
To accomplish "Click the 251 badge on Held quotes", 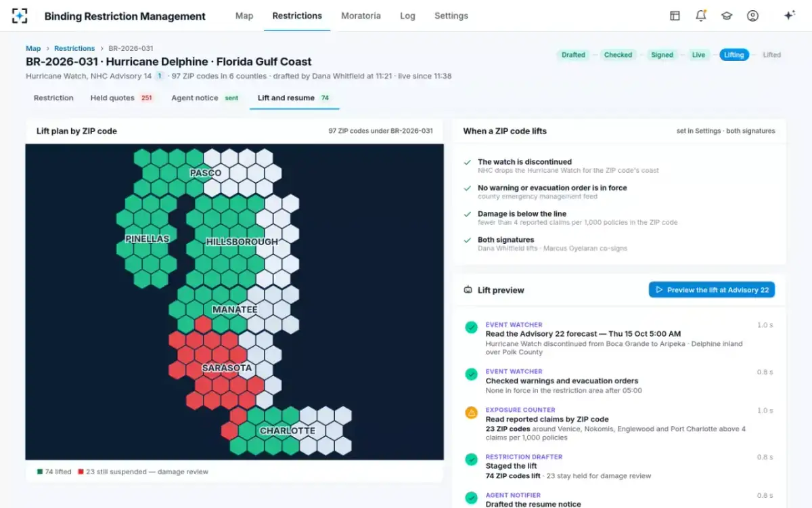I will point(146,98).
